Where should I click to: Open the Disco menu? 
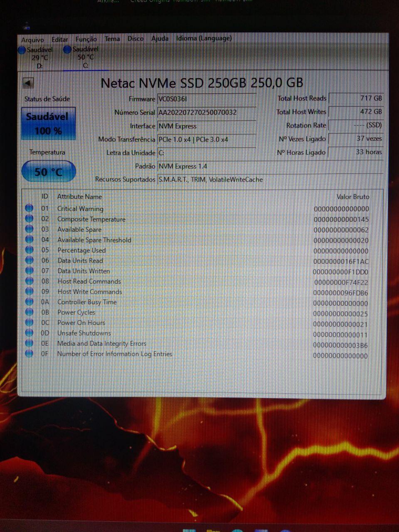(x=135, y=39)
